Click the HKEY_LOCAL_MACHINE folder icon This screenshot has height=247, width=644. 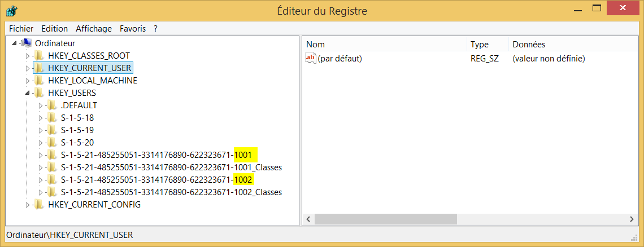pyautogui.click(x=39, y=81)
